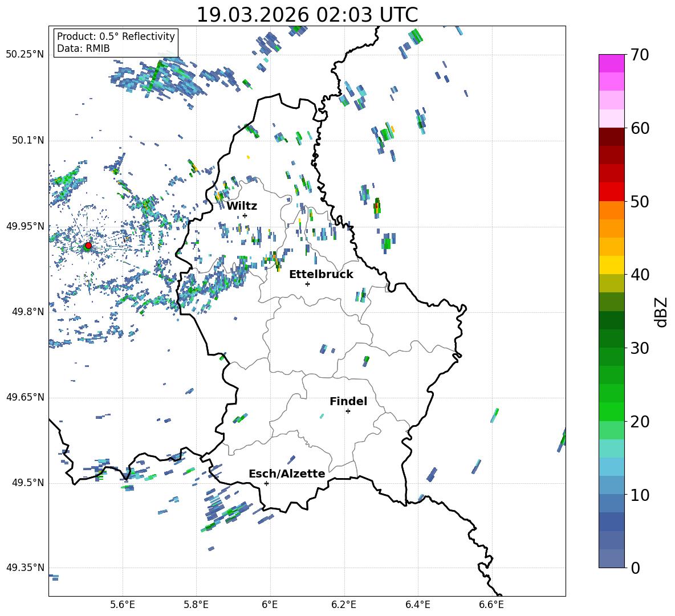This screenshot has height=616, width=675.
Task: Click the Esch/Alzette station cross marker
Action: [266, 483]
